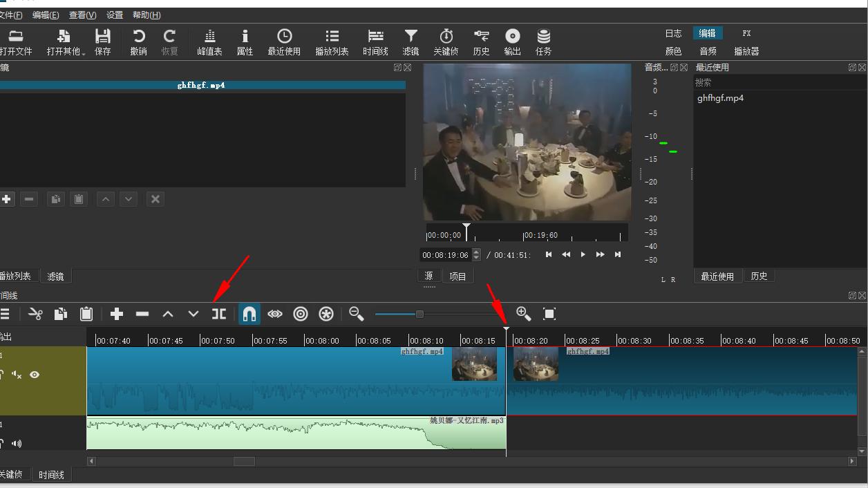The image size is (868, 488).
Task: Click the lift (up arrow) timeline icon
Action: coord(168,315)
